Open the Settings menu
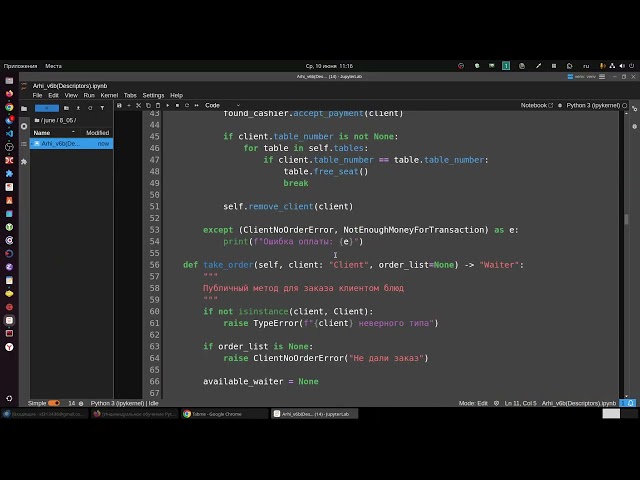The width and height of the screenshot is (640, 480). point(153,95)
